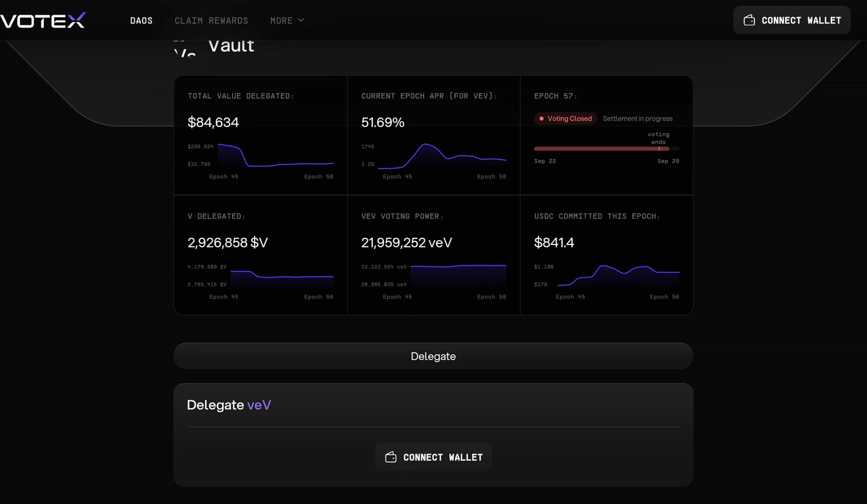Screen dimensions: 867x504
Task: Click the Delegate bar button
Action: click(433, 356)
